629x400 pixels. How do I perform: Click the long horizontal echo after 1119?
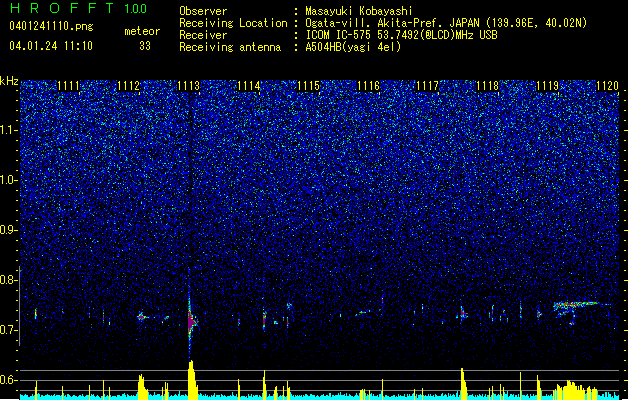576,306
